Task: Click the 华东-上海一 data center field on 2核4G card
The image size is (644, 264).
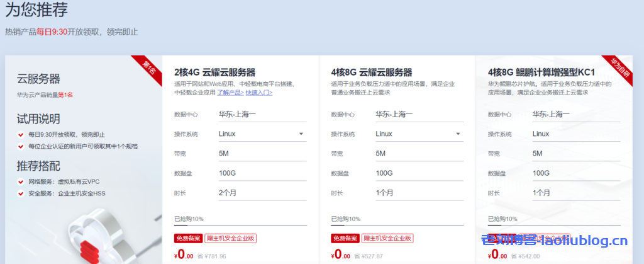Action: (x=261, y=114)
